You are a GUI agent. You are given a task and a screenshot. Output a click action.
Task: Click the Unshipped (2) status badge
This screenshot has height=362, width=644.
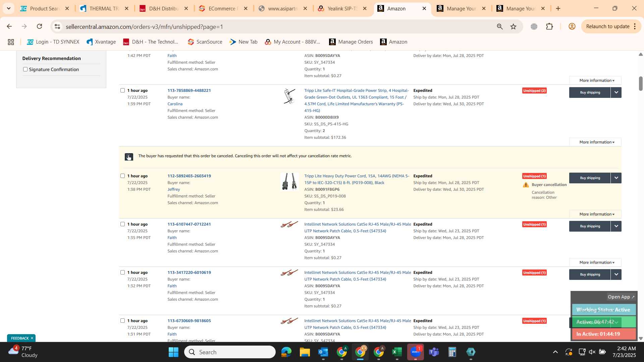(x=534, y=91)
